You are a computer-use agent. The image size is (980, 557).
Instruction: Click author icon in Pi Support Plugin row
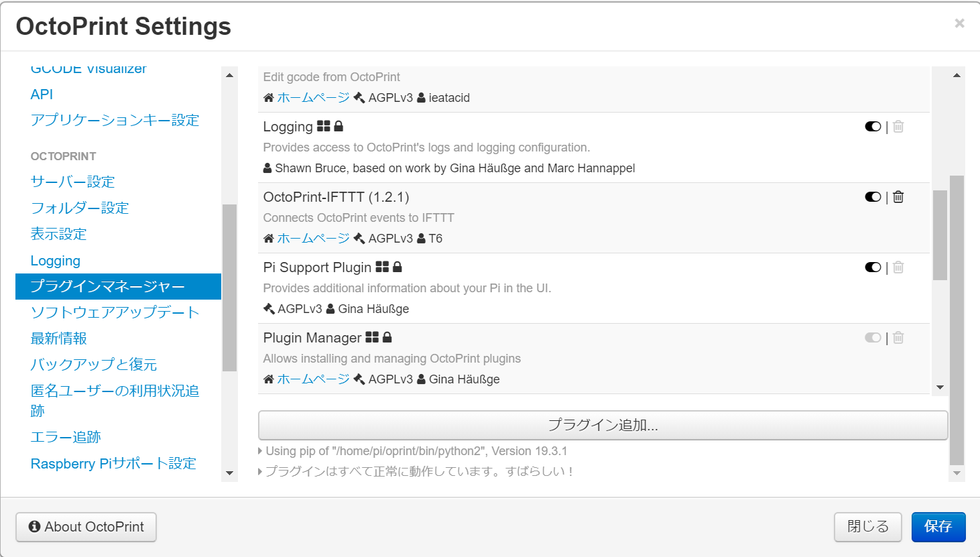tap(330, 309)
